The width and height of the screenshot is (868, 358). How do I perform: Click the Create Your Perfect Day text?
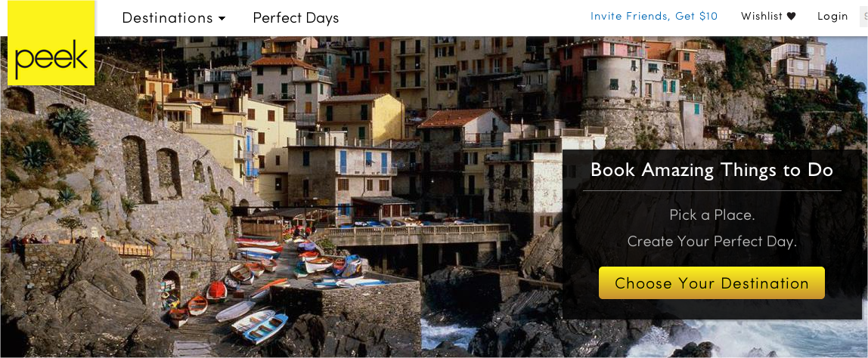click(x=712, y=241)
